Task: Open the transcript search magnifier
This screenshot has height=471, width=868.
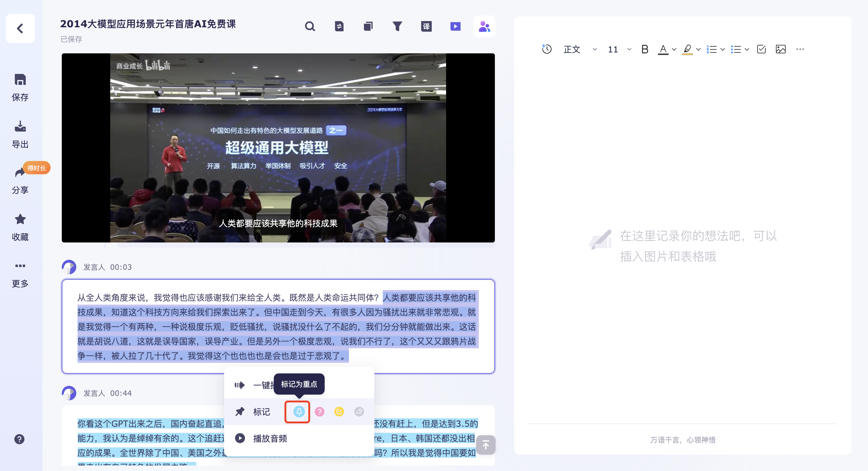Action: click(x=310, y=26)
